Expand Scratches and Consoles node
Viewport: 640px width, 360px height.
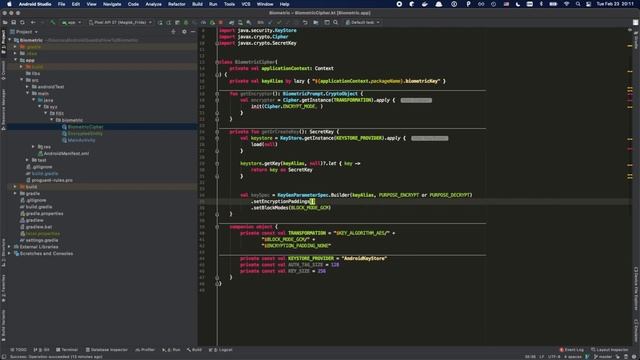tap(10, 253)
